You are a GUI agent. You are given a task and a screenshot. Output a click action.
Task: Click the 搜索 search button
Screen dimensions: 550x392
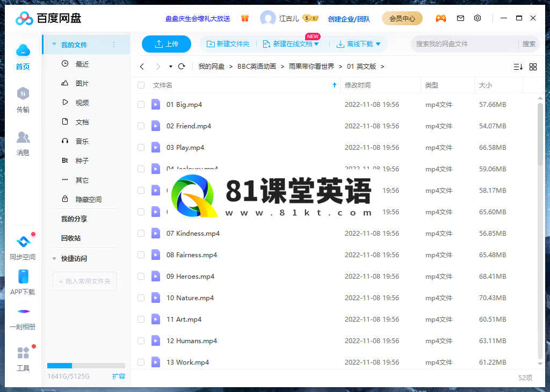coord(529,44)
